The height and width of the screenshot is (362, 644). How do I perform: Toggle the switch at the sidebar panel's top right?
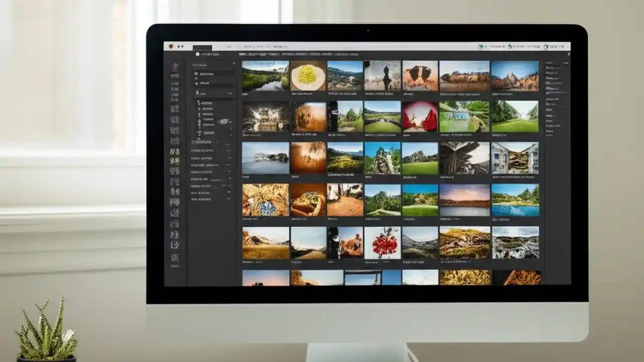tap(234, 64)
